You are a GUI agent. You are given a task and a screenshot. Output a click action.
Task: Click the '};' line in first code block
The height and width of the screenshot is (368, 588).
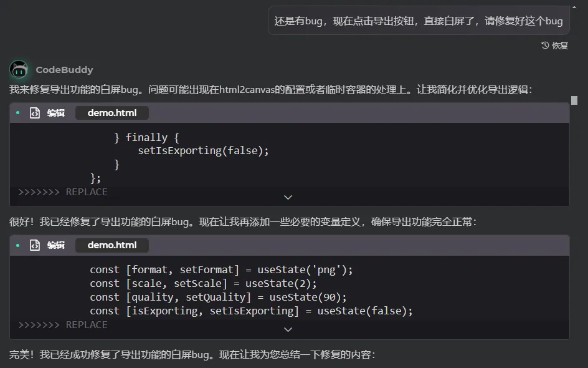tap(96, 178)
